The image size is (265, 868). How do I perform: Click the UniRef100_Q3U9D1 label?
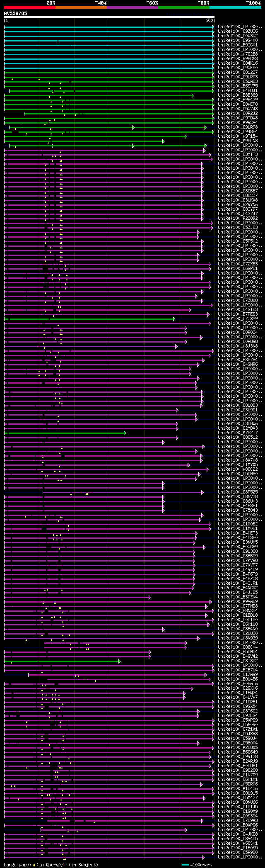(238, 410)
